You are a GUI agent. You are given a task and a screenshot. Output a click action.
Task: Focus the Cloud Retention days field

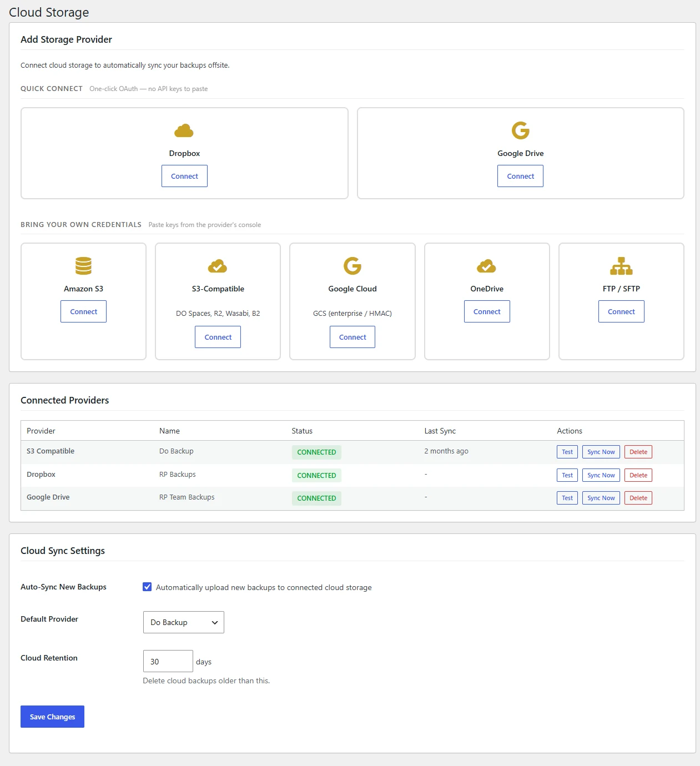168,661
